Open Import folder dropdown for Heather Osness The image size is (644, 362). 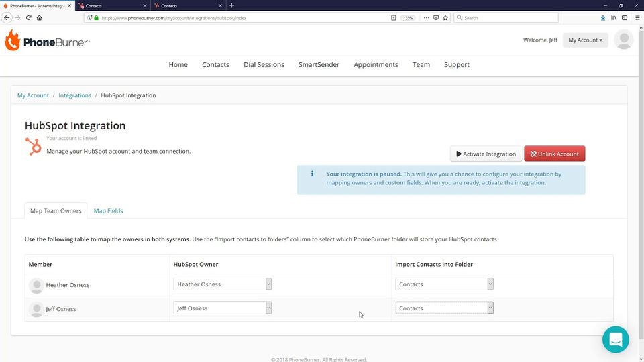pyautogui.click(x=444, y=284)
